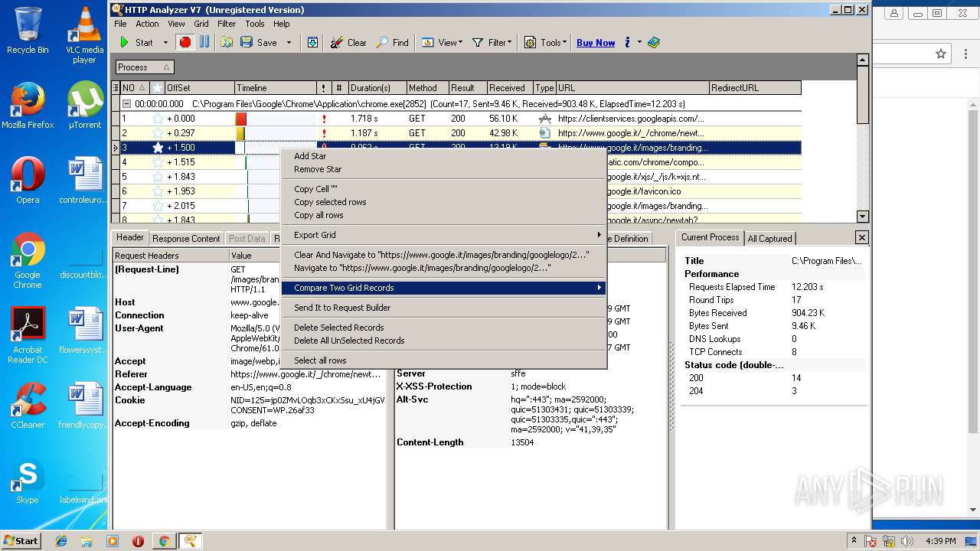Open the Save dropdown arrow

[x=289, y=43]
